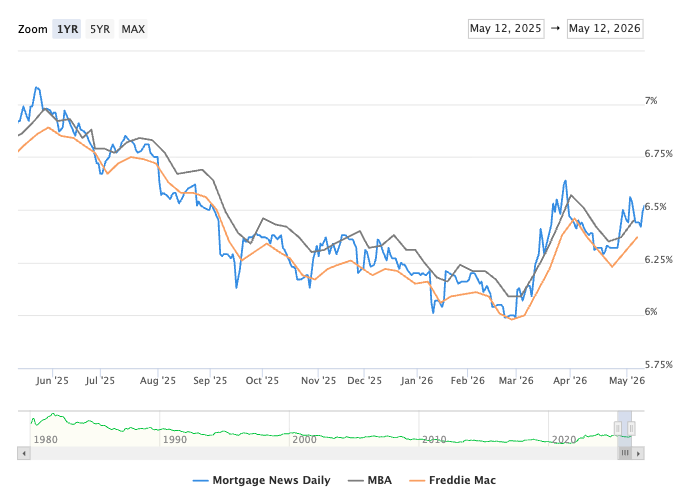
Task: Click the 6.25% y-axis label
Action: pos(659,259)
